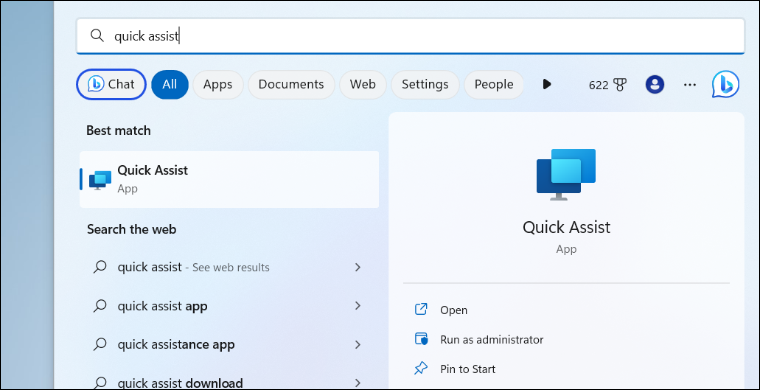The height and width of the screenshot is (390, 760).
Task: Show more filters with the play arrow
Action: 547,84
